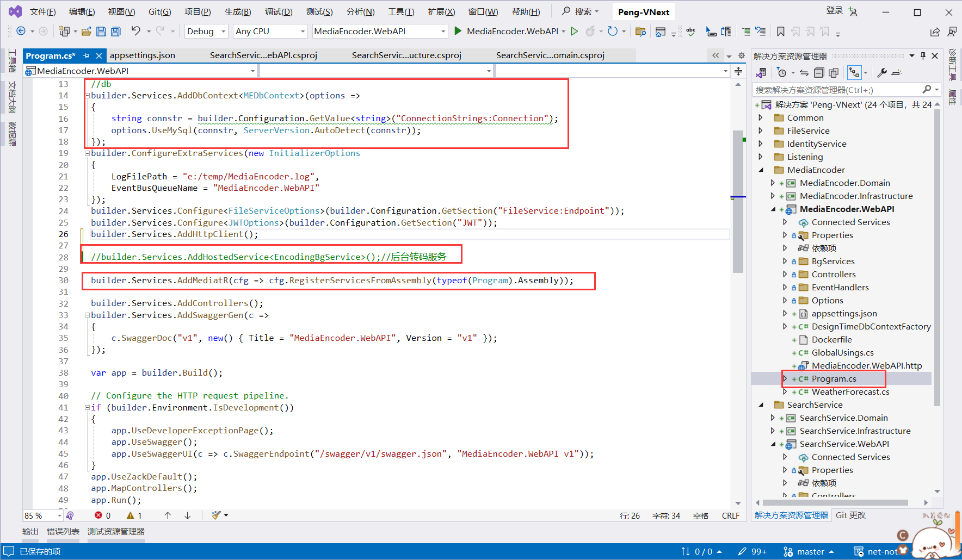
Task: Open Properties wrench icon in Solution Explorer
Action: pos(882,72)
